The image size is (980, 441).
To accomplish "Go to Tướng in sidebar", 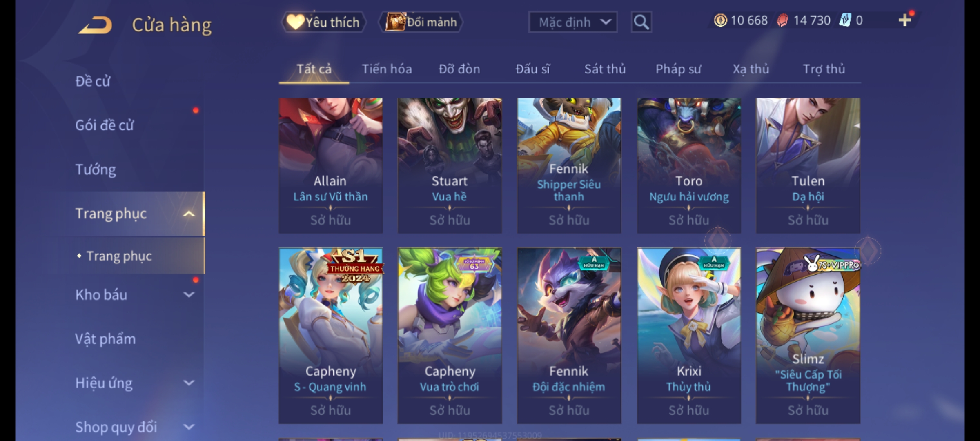I will 96,169.
